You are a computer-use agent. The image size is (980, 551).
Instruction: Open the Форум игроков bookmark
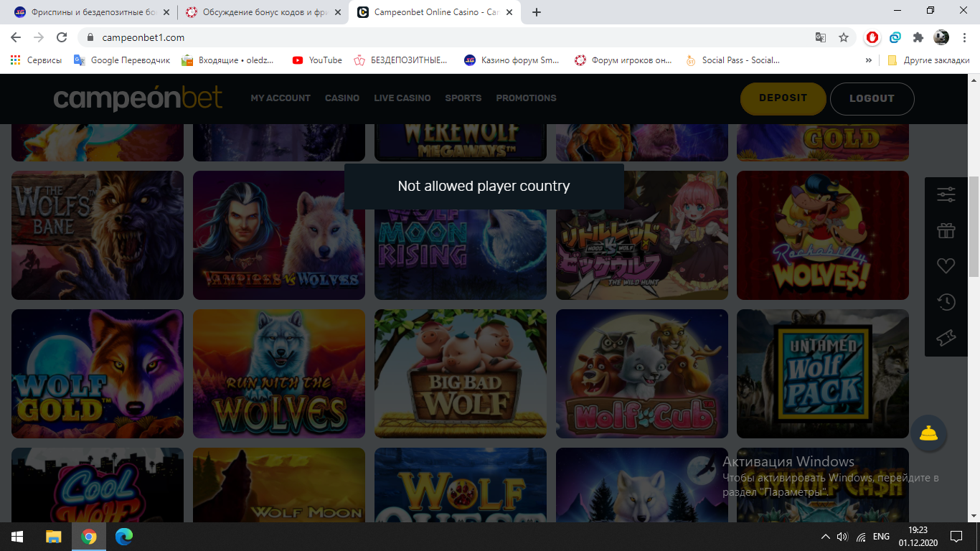(x=623, y=60)
